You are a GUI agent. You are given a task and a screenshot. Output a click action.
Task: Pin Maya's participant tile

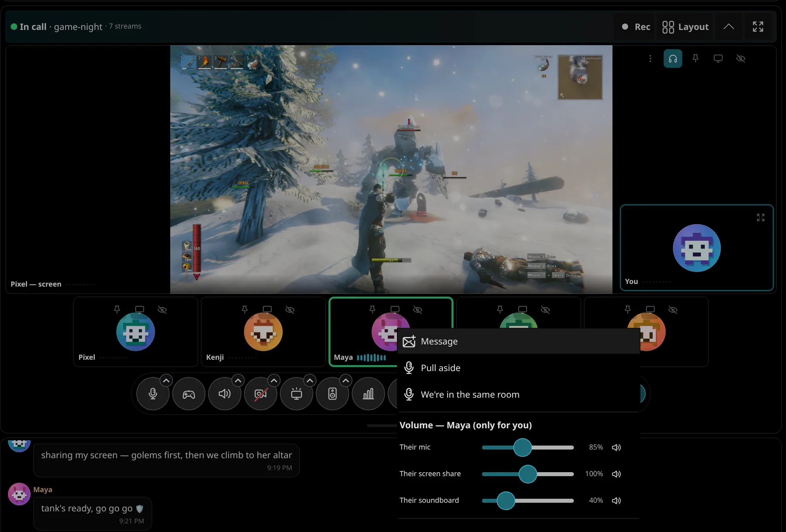tap(372, 309)
